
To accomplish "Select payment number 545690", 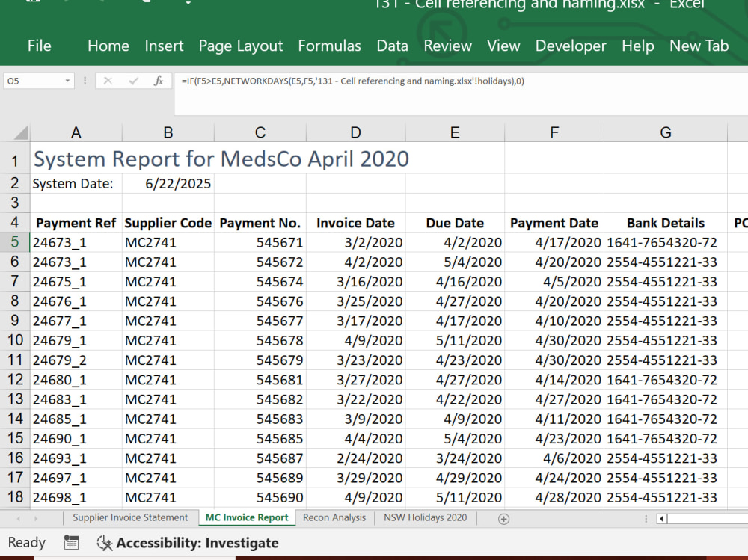I will click(260, 497).
